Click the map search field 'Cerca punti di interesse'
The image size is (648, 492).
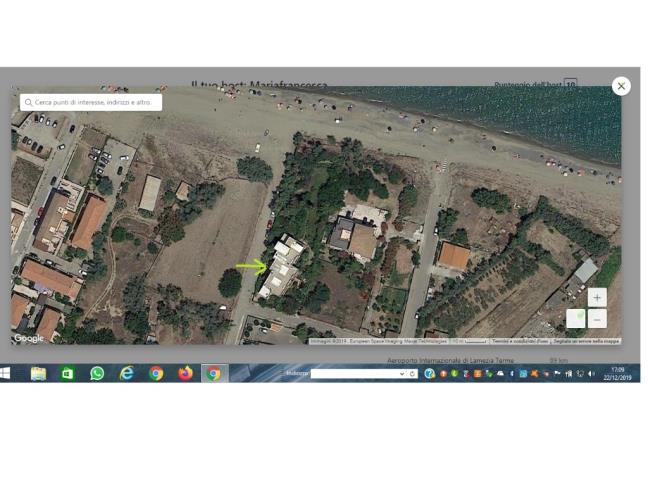[95, 102]
